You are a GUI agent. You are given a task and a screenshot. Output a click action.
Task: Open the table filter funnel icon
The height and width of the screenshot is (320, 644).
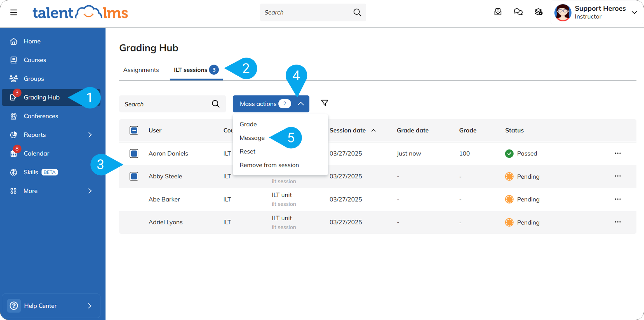click(325, 103)
